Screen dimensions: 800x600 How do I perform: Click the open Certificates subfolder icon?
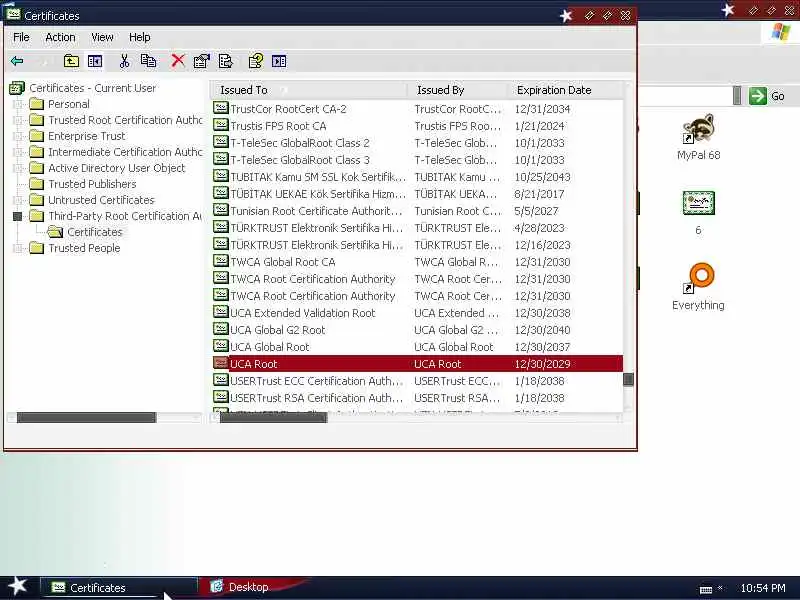55,232
